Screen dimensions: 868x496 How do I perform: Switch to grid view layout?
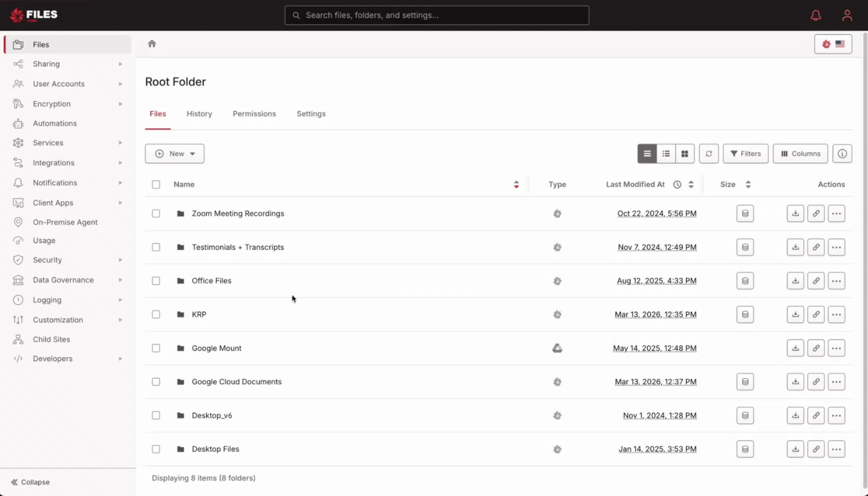coord(685,154)
